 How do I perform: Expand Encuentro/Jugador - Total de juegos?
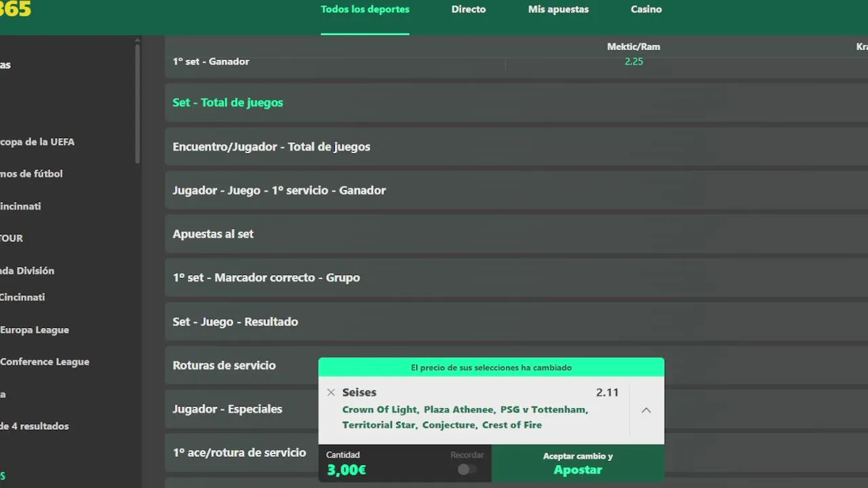tap(516, 146)
